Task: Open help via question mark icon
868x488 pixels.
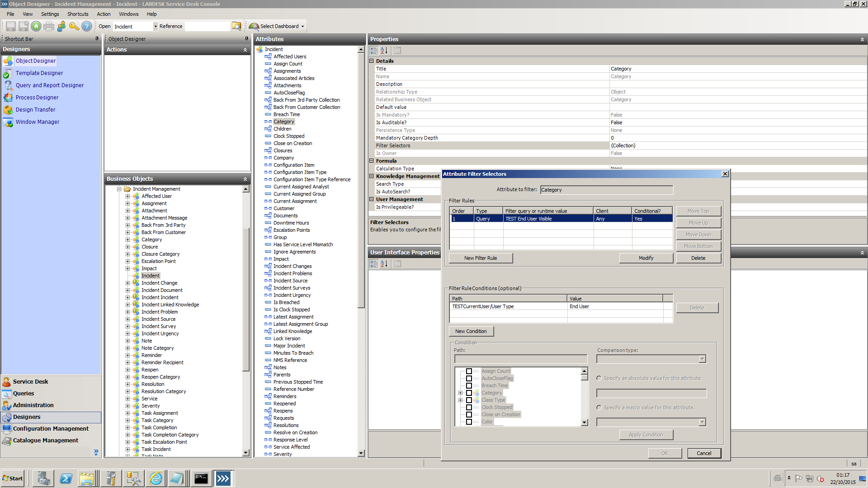Action: tap(87, 26)
